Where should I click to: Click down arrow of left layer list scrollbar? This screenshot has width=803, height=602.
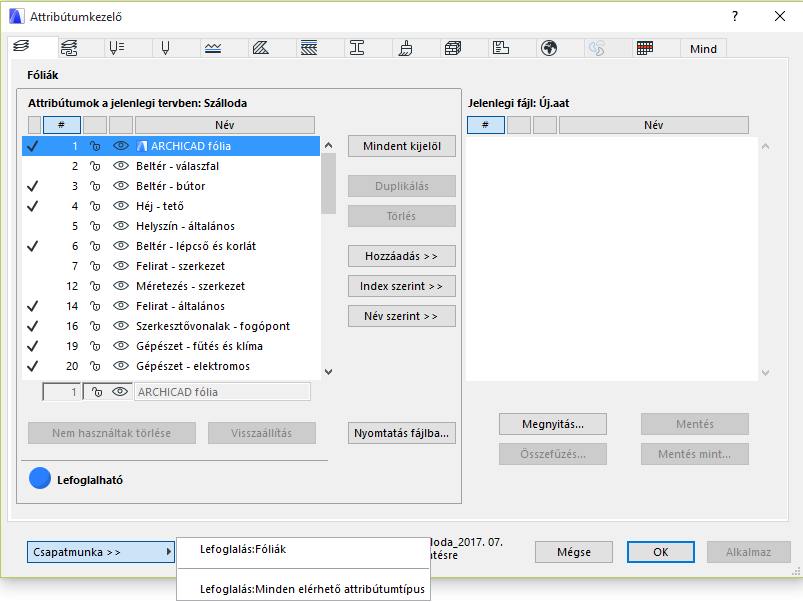point(329,372)
